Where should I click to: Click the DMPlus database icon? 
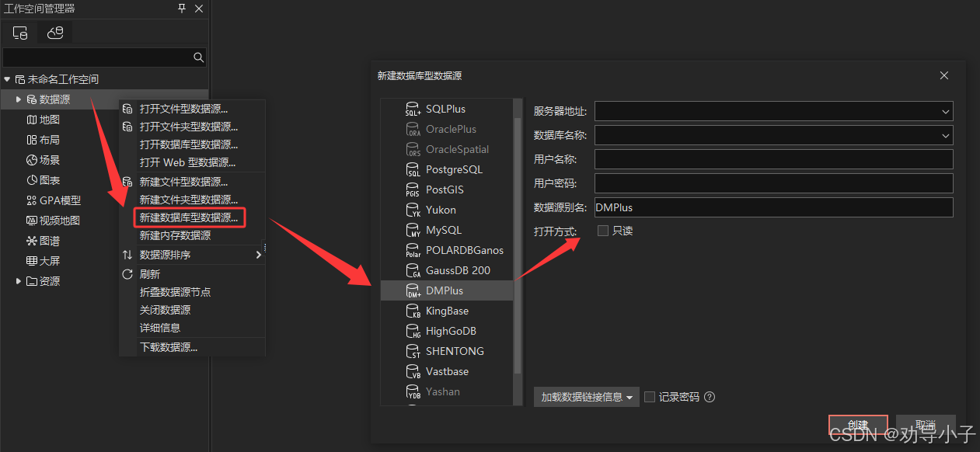(x=413, y=290)
